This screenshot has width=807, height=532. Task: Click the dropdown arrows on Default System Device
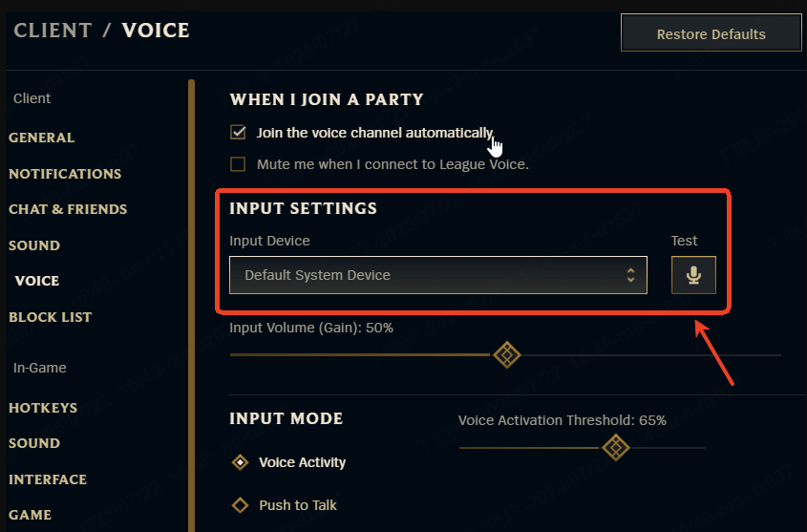pyautogui.click(x=630, y=275)
